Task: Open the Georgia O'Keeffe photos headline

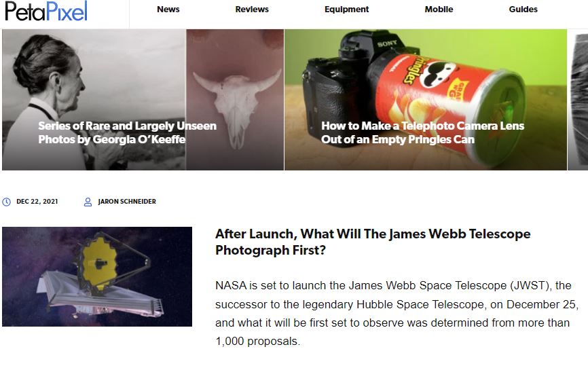Action: [x=127, y=132]
